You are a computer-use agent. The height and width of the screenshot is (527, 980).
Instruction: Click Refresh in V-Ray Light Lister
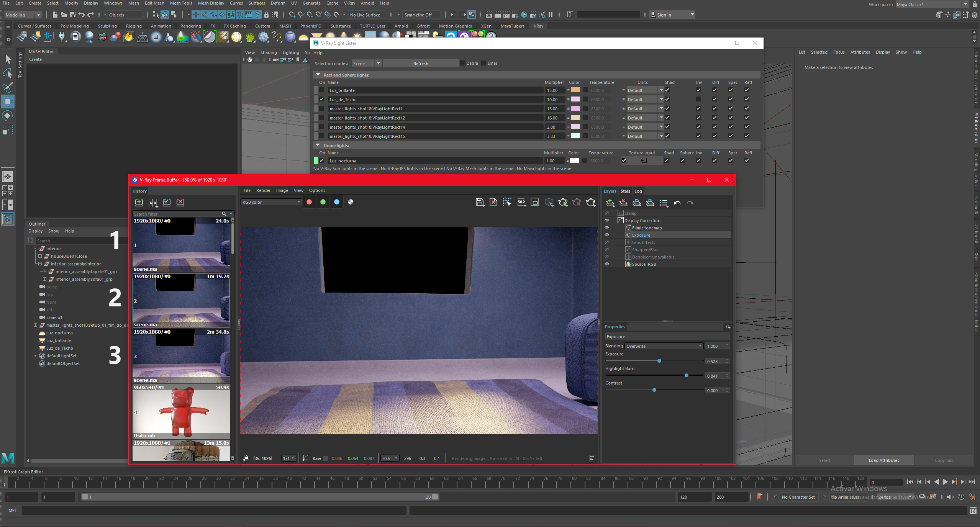click(421, 63)
